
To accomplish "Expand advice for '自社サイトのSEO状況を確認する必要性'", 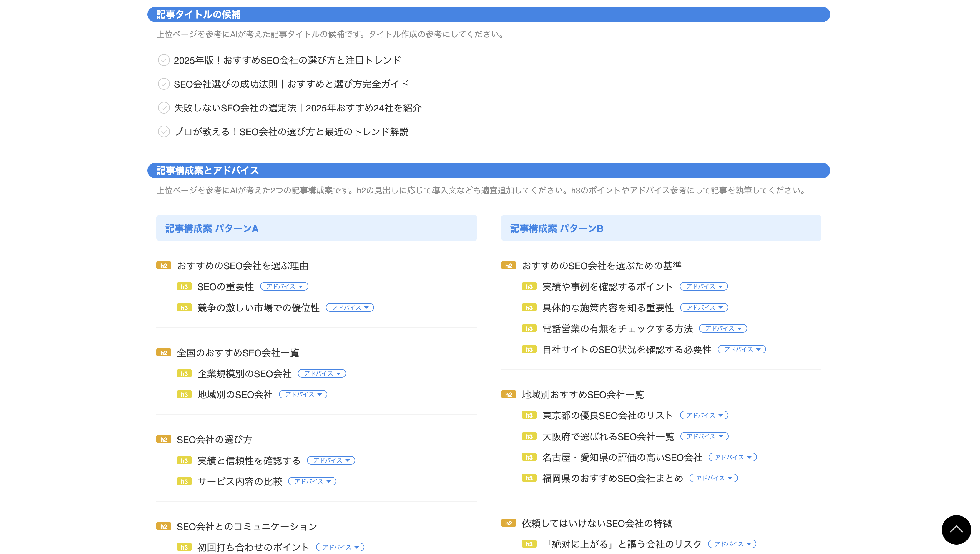I will point(742,349).
